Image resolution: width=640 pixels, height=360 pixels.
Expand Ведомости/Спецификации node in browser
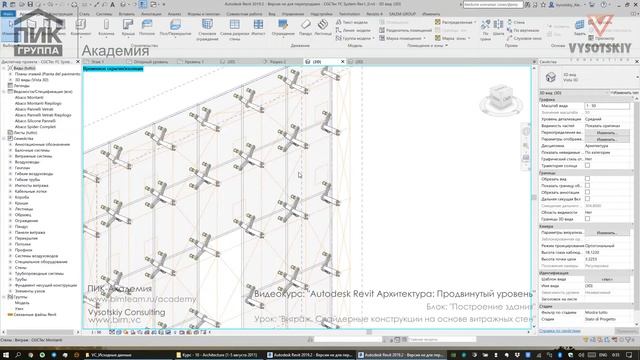click(x=4, y=92)
